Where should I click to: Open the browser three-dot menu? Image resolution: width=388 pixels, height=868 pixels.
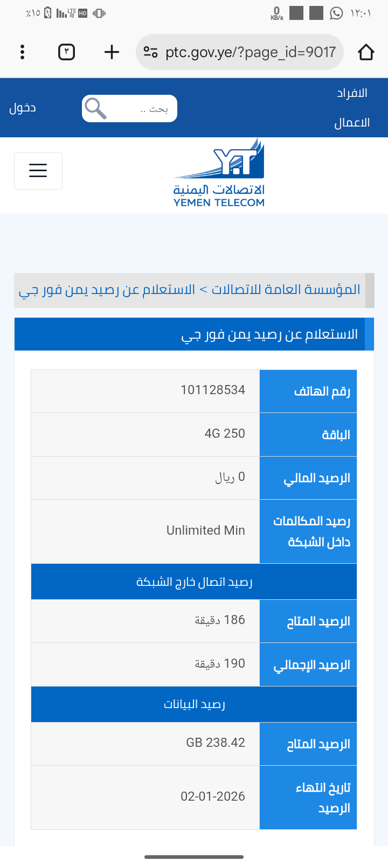[22, 52]
